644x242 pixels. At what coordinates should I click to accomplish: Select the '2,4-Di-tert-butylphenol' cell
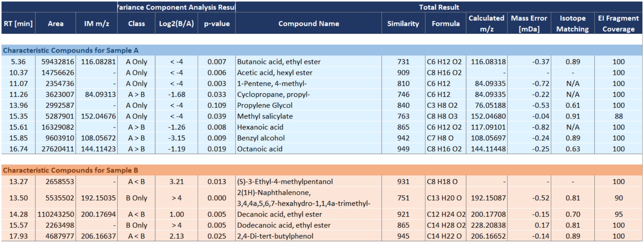point(309,236)
